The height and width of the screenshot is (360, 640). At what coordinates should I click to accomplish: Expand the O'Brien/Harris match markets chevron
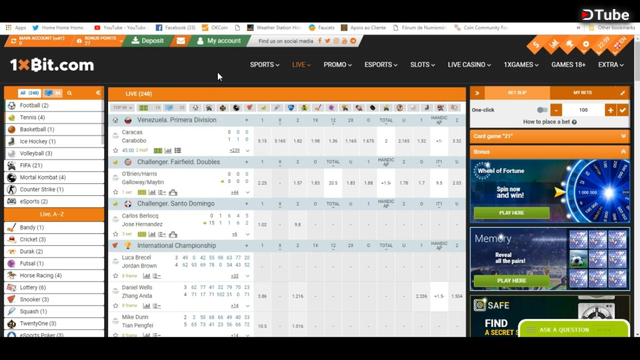(x=247, y=193)
